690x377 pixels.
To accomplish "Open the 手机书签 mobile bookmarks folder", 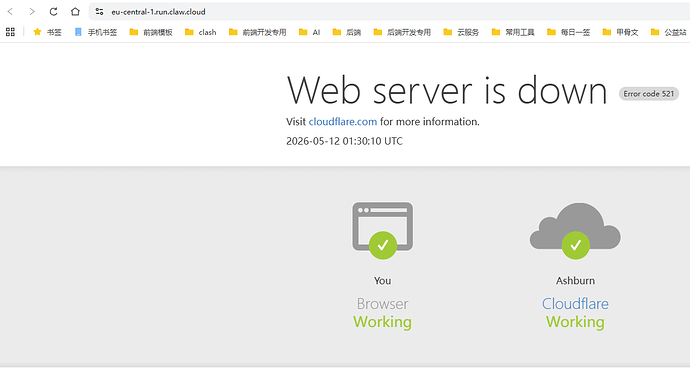I will 96,32.
